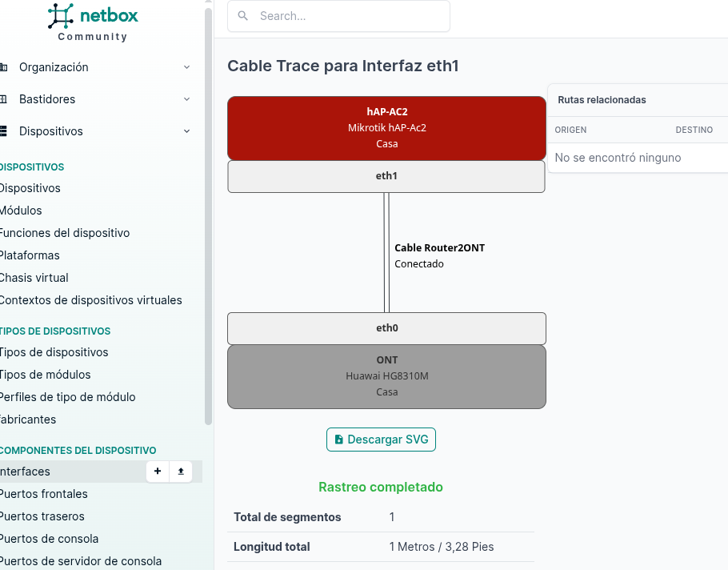728x570 pixels.
Task: Click the Bastidores rack icon
Action: pos(3,99)
